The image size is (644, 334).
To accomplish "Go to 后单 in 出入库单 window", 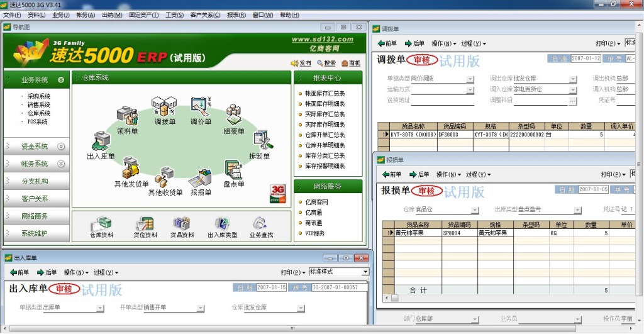I will click(x=47, y=272).
